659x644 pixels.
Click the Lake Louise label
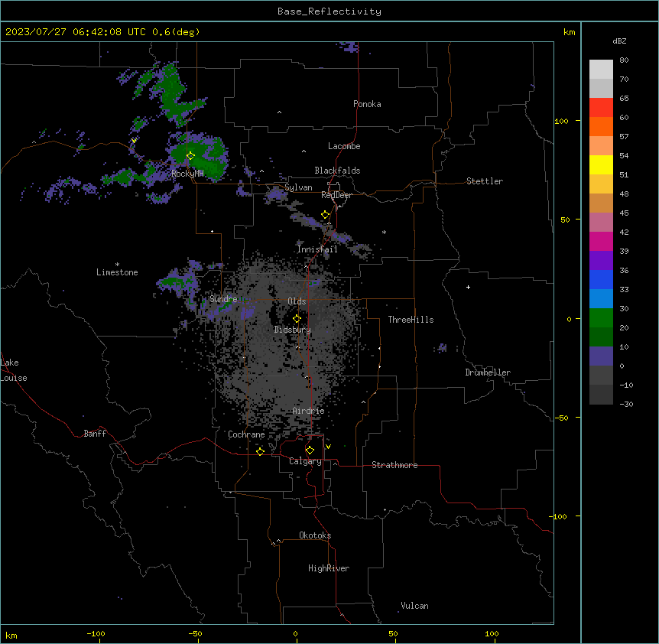(14, 370)
